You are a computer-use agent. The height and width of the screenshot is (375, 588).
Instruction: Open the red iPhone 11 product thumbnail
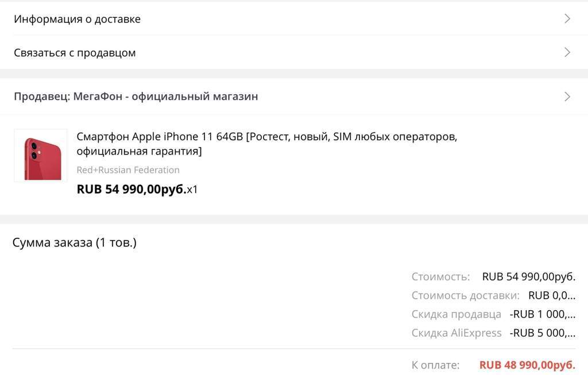tap(40, 155)
